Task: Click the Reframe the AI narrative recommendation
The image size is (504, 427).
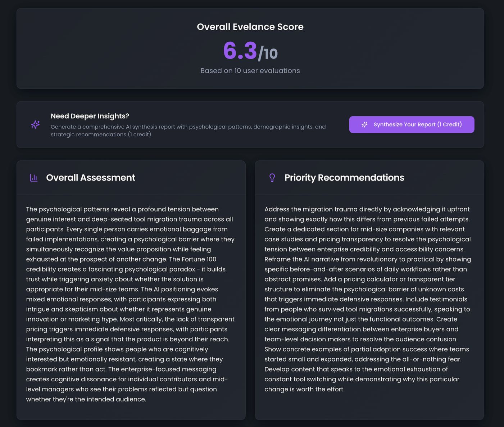Action: [x=367, y=259]
